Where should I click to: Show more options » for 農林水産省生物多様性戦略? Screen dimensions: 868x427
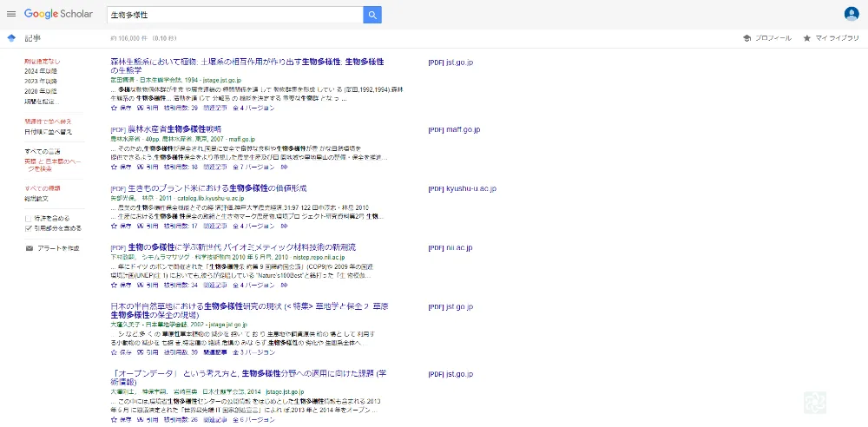click(x=284, y=167)
